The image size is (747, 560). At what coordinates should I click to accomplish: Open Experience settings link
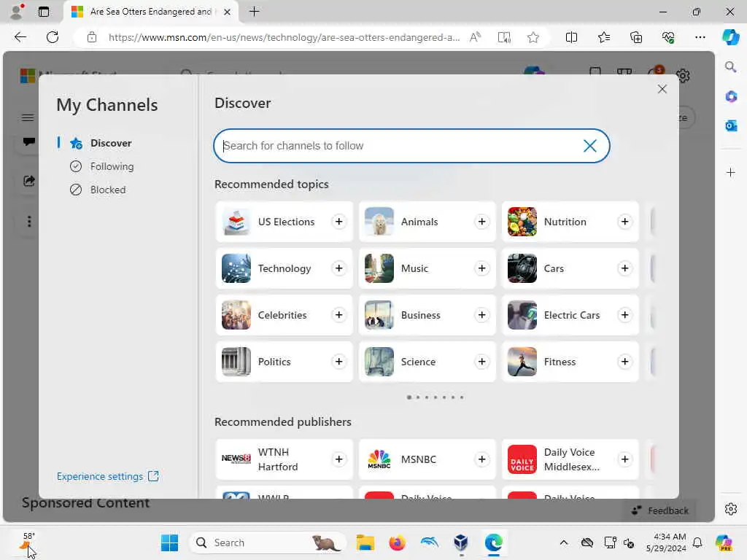coord(108,476)
